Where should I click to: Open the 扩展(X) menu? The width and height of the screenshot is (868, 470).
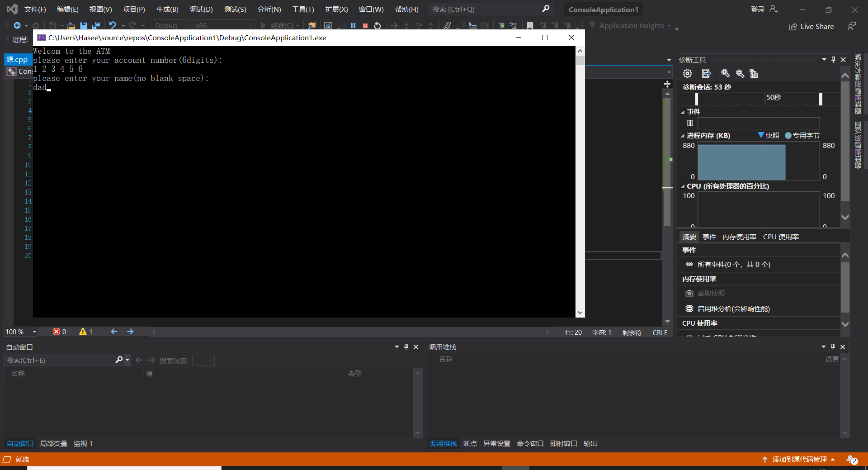[x=336, y=9]
